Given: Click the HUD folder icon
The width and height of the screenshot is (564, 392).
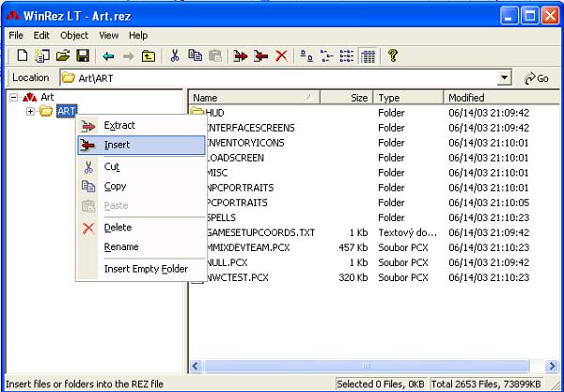Looking at the screenshot, I should tap(197, 113).
